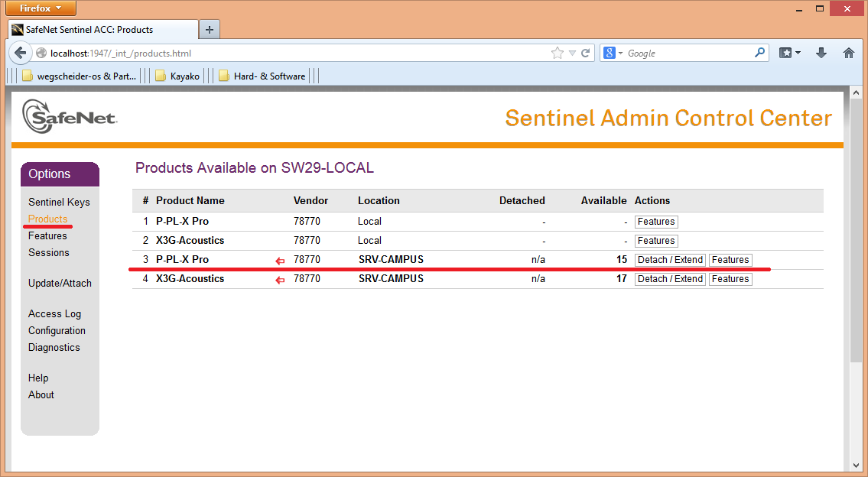Open the Firefox application menu
Screen dimensions: 868x477
[41, 8]
